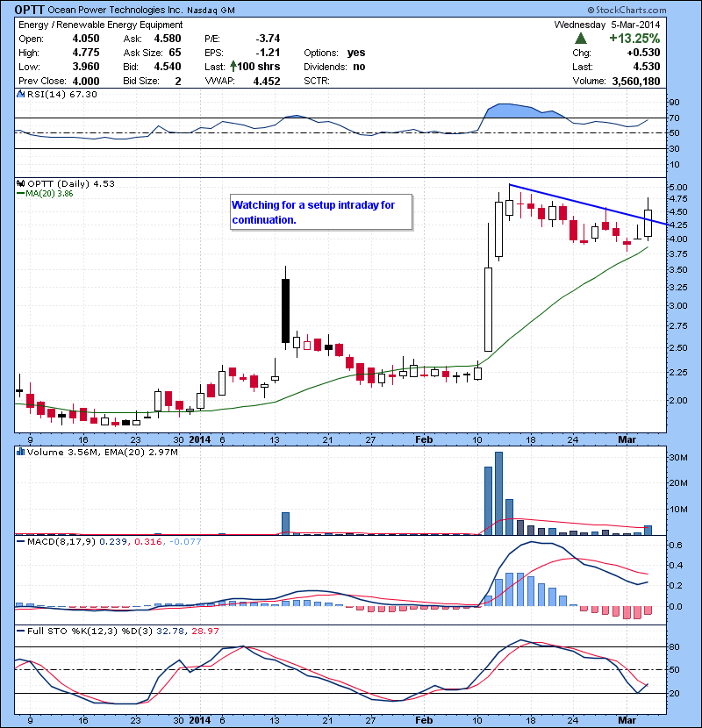Viewport: 702px width, 728px height.
Task: Click the company name Ocean Power Technologies Inc.
Action: point(115,10)
